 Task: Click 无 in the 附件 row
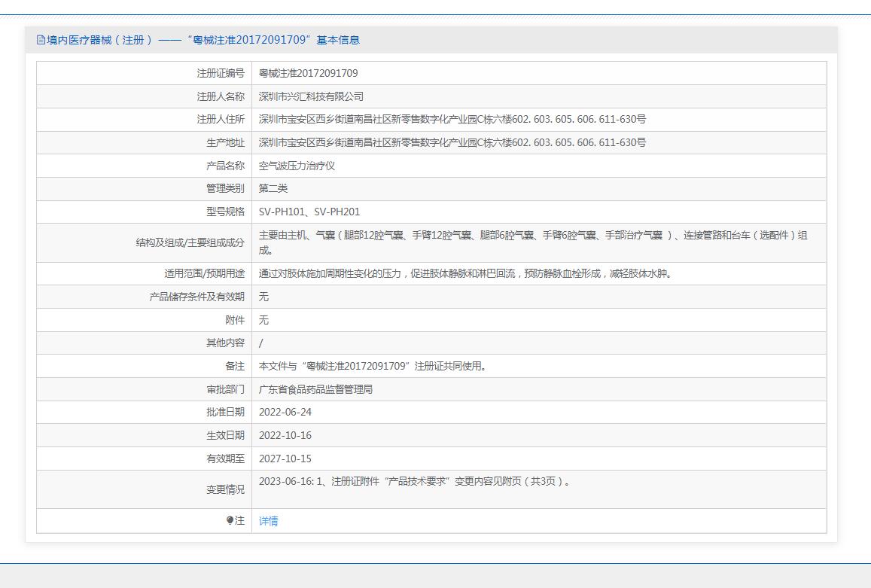[263, 320]
